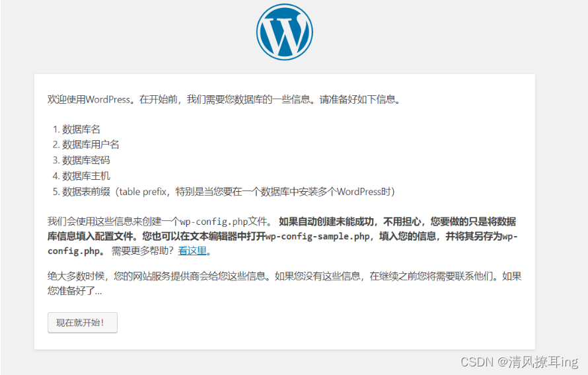Image resolution: width=588 pixels, height=375 pixels.
Task: Select the list item 数据库名
Action: click(x=81, y=130)
